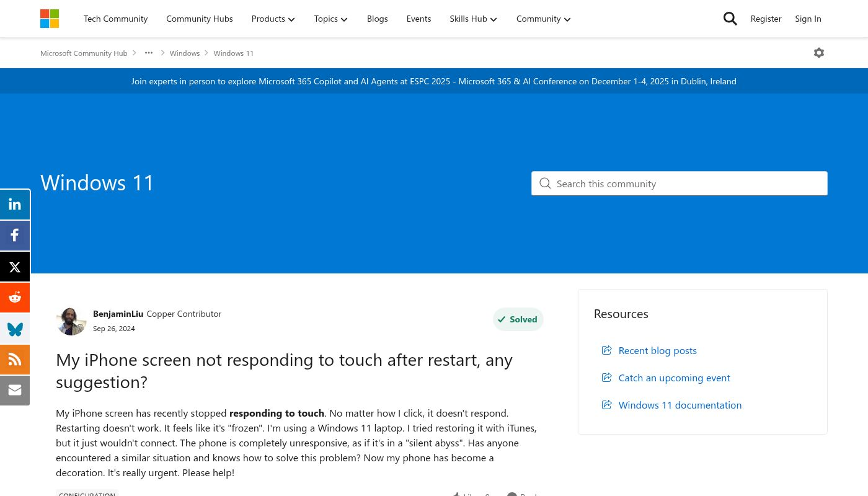The height and width of the screenshot is (496, 868).
Task: Open BenjaminLiu's profile avatar
Action: click(71, 321)
